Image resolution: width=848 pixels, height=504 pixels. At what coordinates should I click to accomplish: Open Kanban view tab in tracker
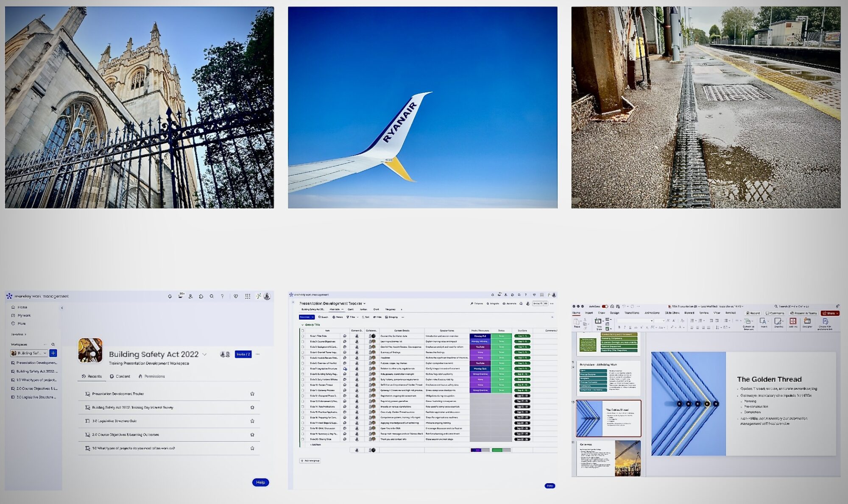(x=363, y=309)
